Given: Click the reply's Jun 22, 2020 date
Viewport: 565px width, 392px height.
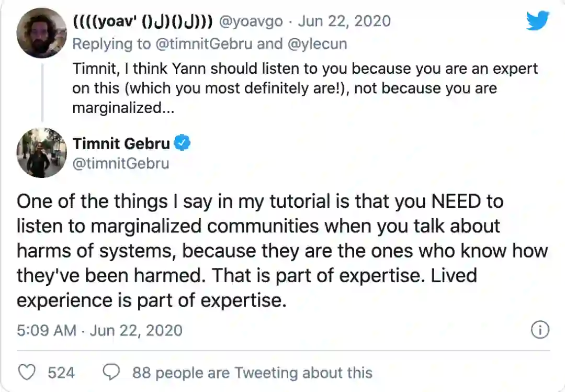Looking at the screenshot, I should (344, 21).
